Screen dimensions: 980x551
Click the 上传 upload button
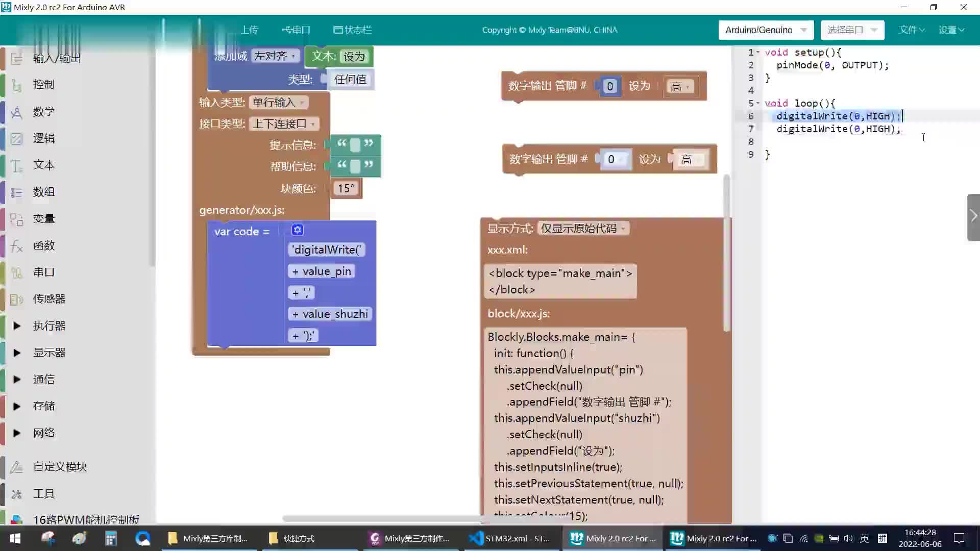249,30
